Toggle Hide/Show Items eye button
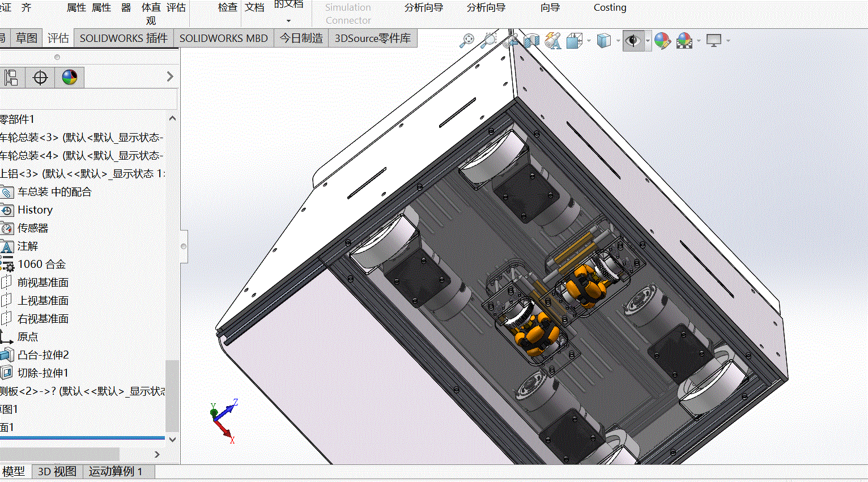This screenshot has height=482, width=868. pyautogui.click(x=633, y=40)
